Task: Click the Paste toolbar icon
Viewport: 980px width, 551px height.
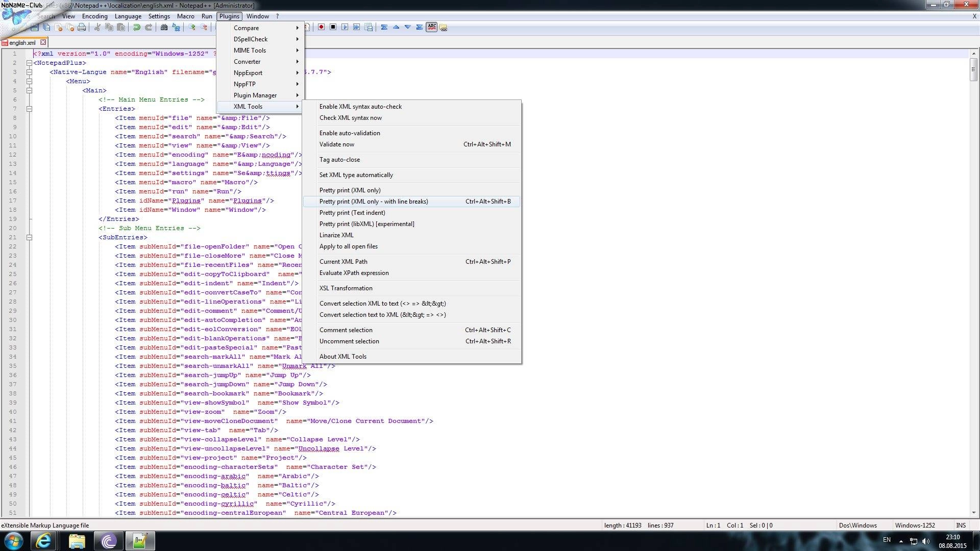Action: [x=120, y=27]
